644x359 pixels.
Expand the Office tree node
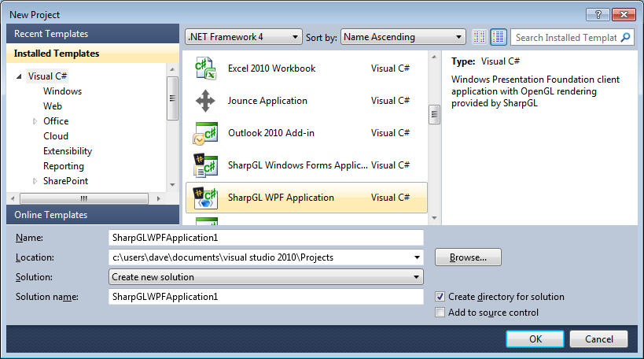[x=35, y=121]
